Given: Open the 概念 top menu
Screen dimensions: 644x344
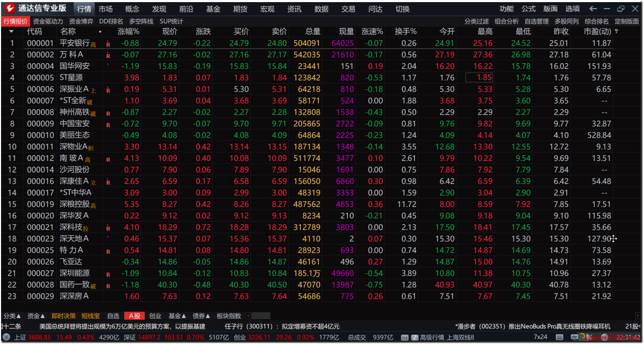Looking at the screenshot, I should 132,9.
